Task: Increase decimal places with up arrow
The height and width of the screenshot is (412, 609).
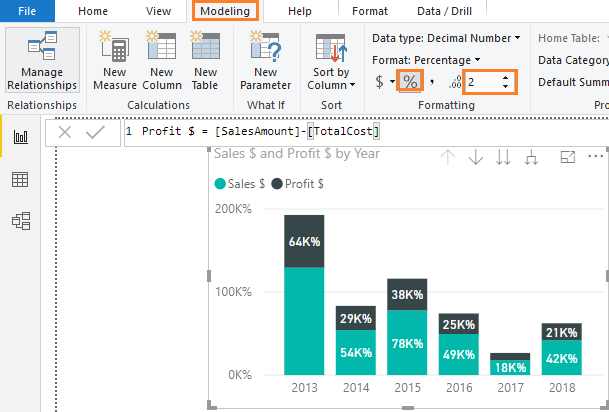Action: click(505, 78)
